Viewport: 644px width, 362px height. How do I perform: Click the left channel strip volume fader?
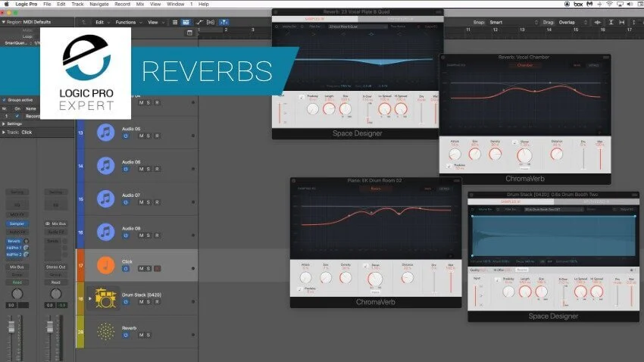pos(11,327)
